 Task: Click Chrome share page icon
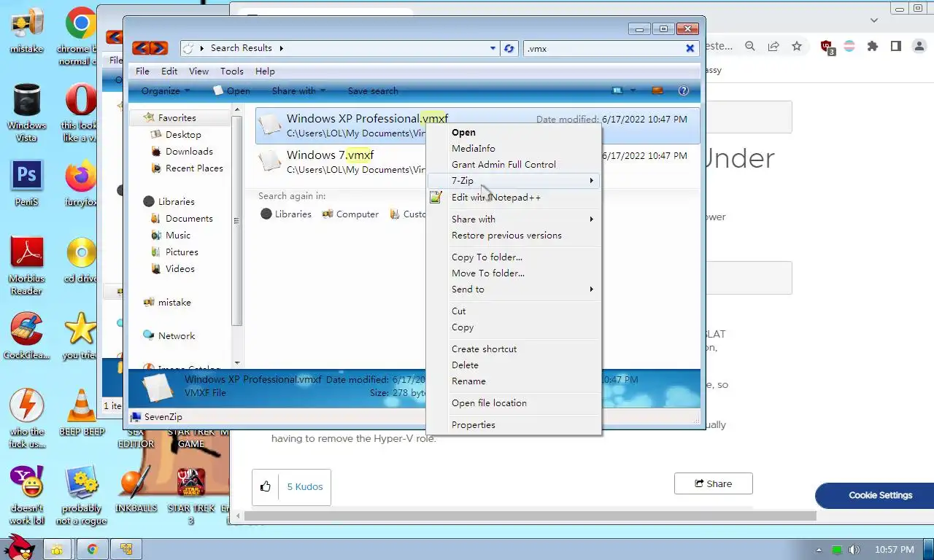[773, 46]
